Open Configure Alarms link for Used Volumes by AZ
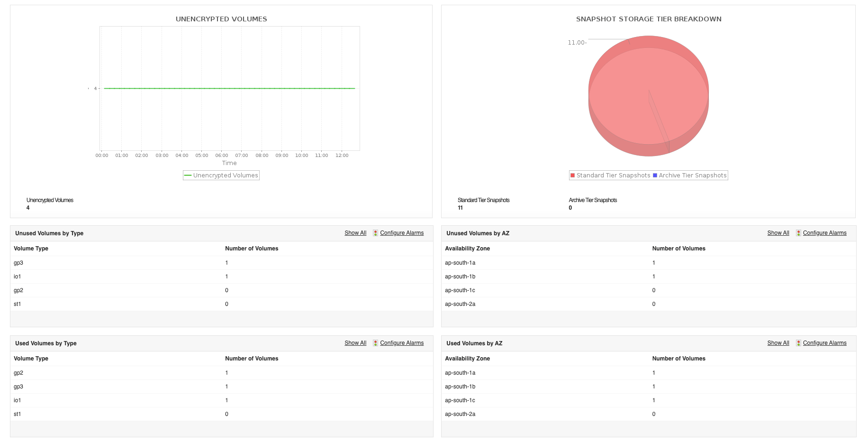This screenshot has height=443, width=868. click(x=825, y=343)
